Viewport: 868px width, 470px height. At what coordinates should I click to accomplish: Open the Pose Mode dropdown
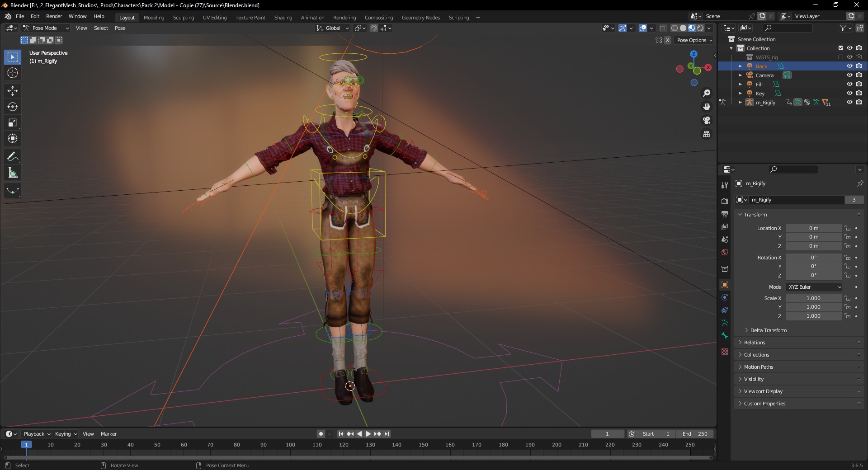click(x=46, y=28)
